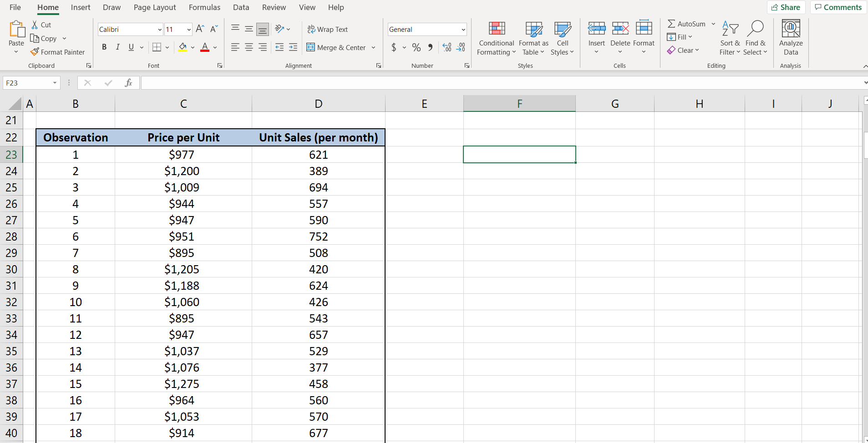Screen dimensions: 868x443
Task: Toggle bold formatting
Action: point(104,47)
